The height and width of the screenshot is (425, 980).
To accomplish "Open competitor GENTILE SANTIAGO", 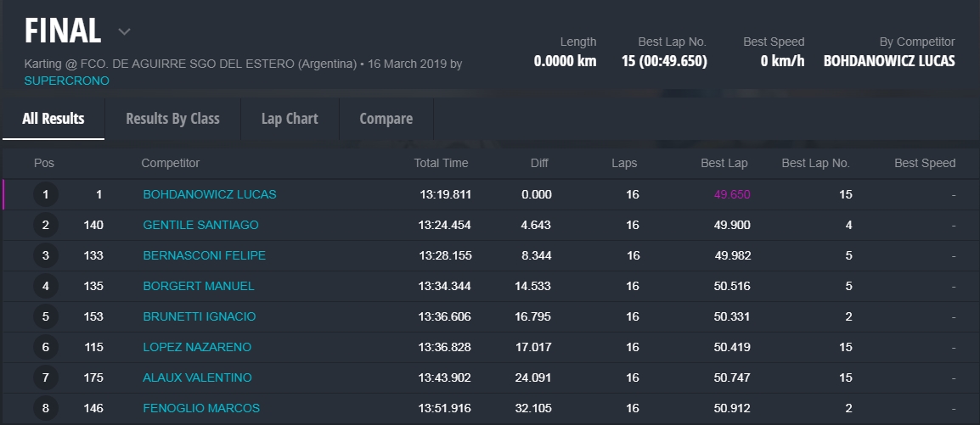I will pos(200,226).
